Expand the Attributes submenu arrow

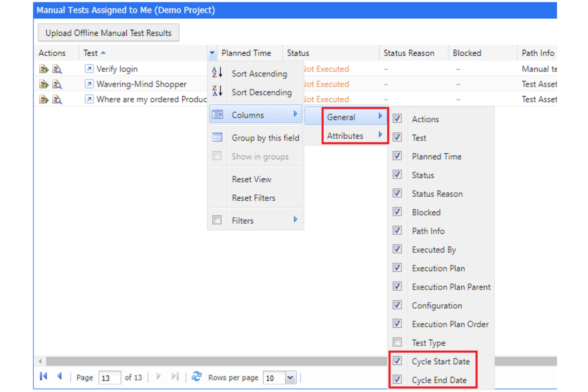click(x=380, y=135)
